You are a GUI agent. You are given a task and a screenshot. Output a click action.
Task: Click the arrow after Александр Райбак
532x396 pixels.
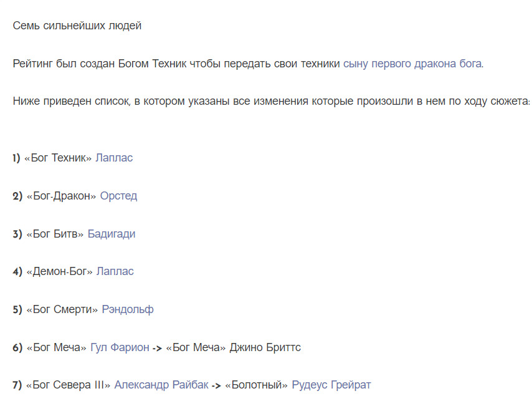[216, 385]
